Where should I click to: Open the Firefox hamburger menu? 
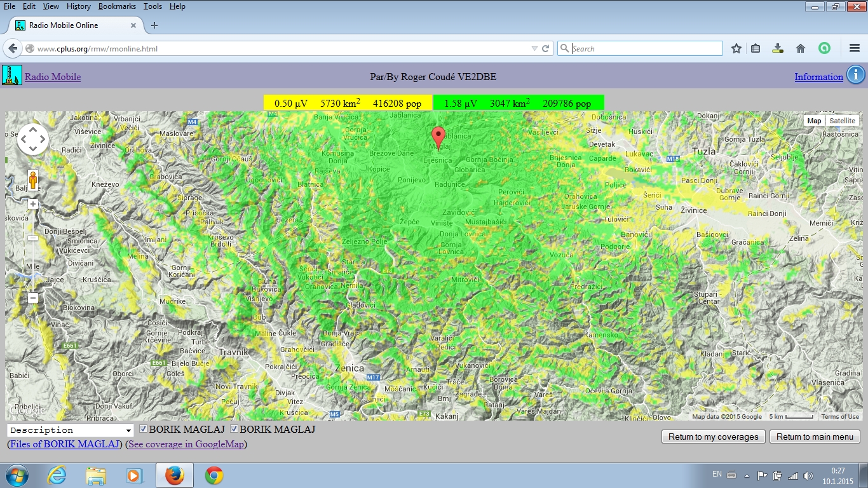tap(855, 48)
